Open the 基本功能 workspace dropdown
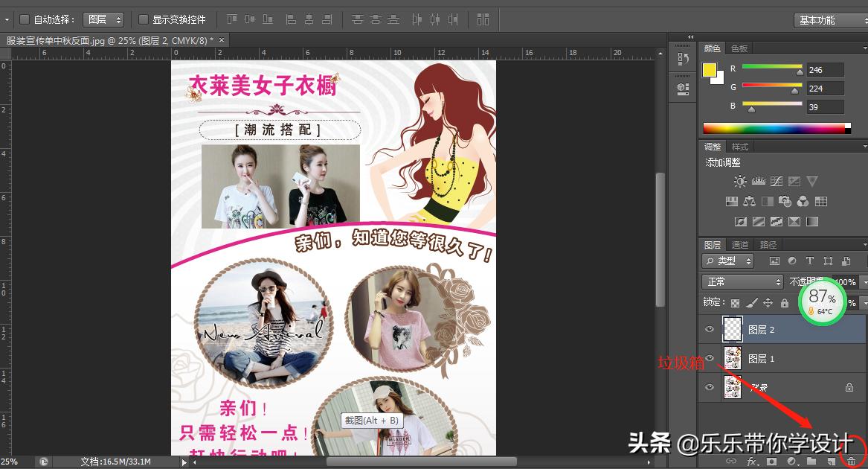 click(828, 20)
